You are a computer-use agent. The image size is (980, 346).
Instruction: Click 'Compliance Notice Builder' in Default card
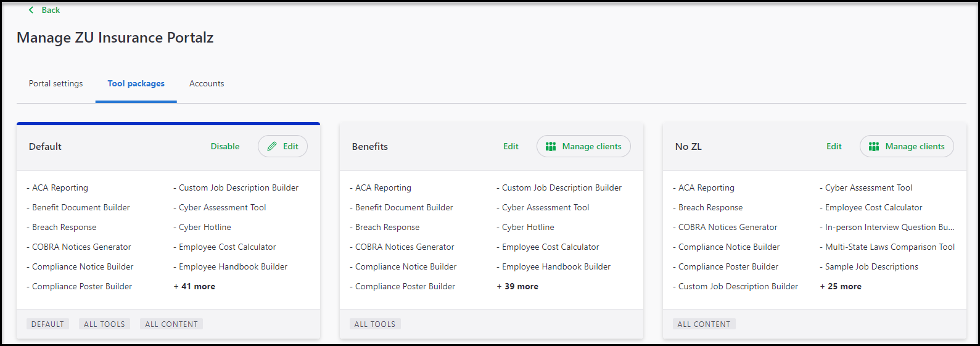click(83, 266)
